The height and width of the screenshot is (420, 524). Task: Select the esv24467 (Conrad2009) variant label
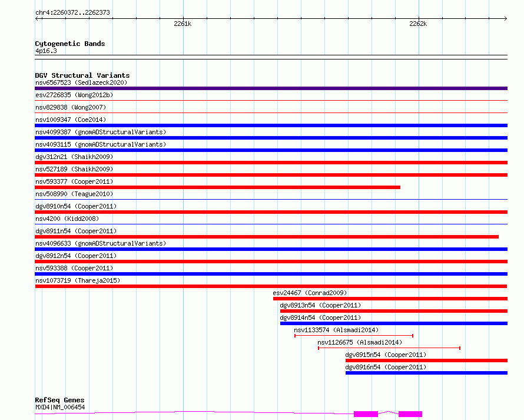pos(310,293)
